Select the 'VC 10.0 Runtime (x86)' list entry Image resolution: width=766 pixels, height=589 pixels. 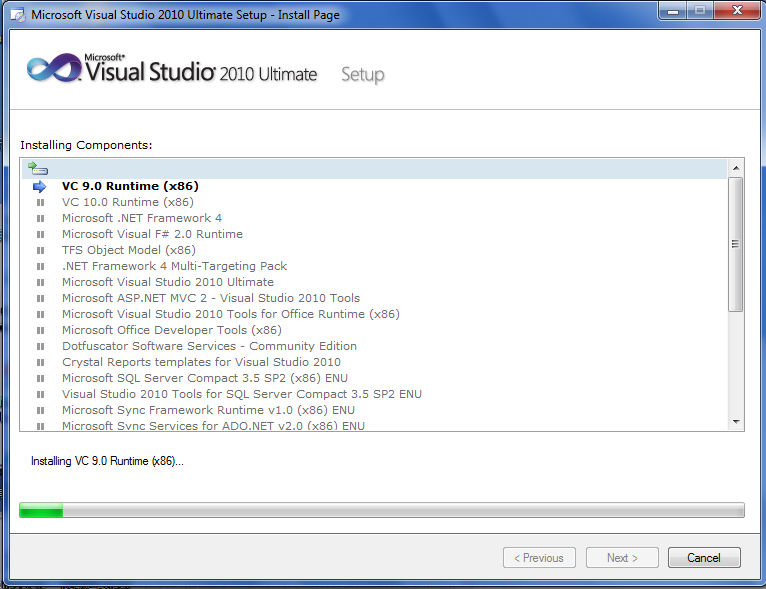[128, 202]
